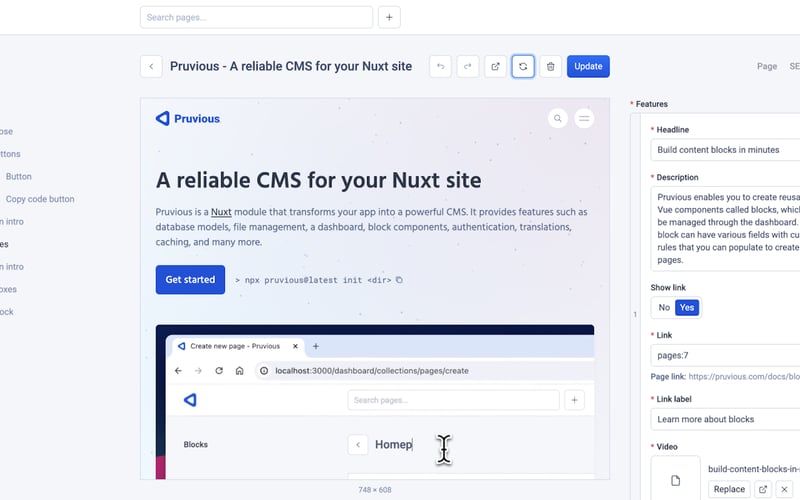
Task: Delete page with trash icon
Action: (x=551, y=66)
